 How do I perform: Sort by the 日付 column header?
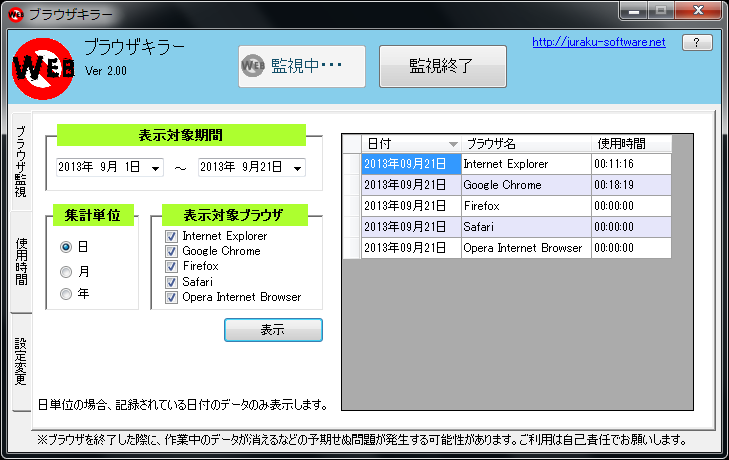coord(411,144)
